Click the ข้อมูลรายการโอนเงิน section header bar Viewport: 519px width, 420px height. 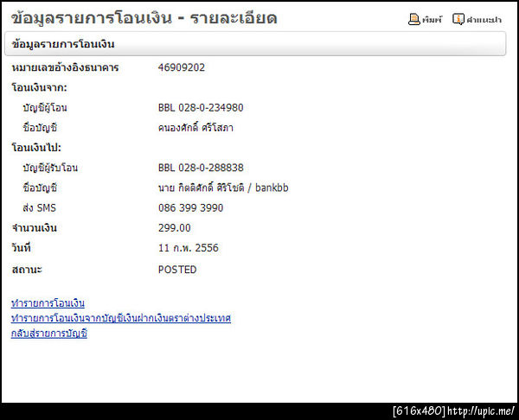pyautogui.click(x=255, y=44)
